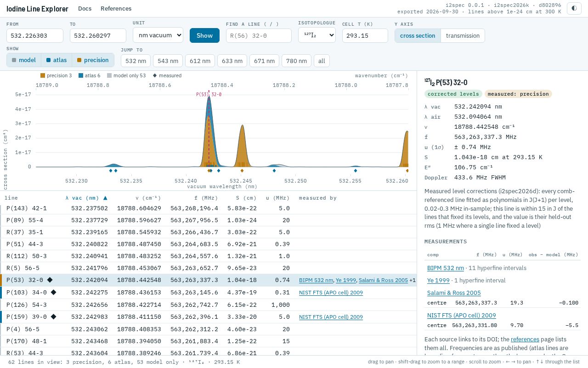Switch Y axis to transmission
Screen dimensions: 588x368
pos(463,35)
